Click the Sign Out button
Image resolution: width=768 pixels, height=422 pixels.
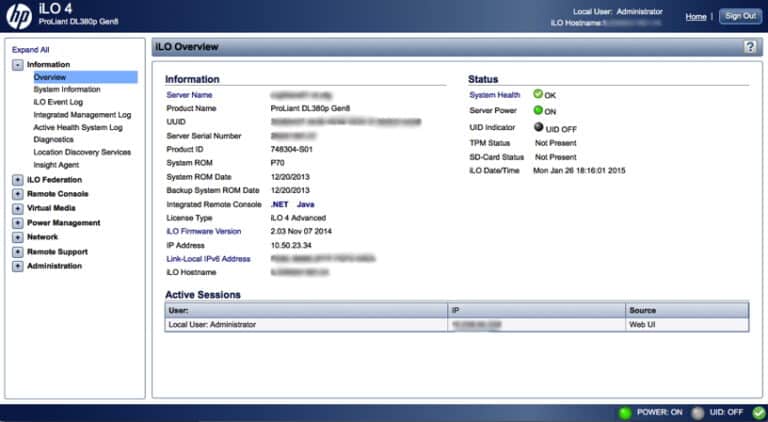click(740, 16)
